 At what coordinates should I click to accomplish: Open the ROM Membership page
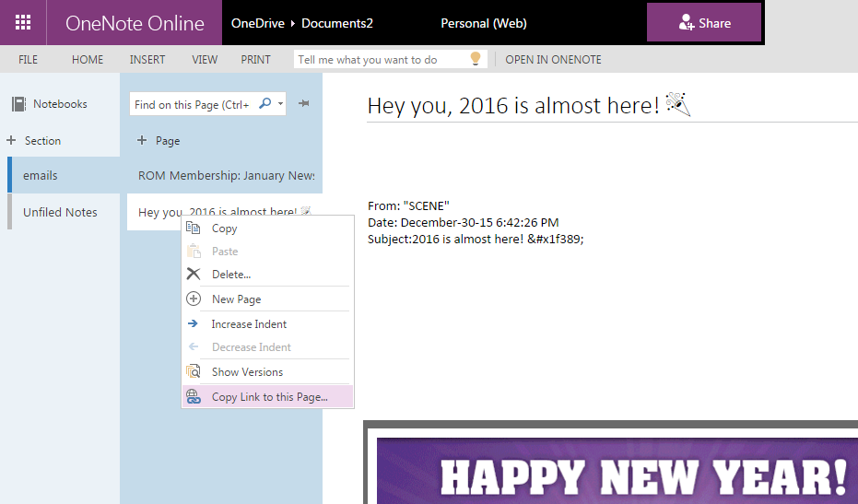pyautogui.click(x=225, y=175)
